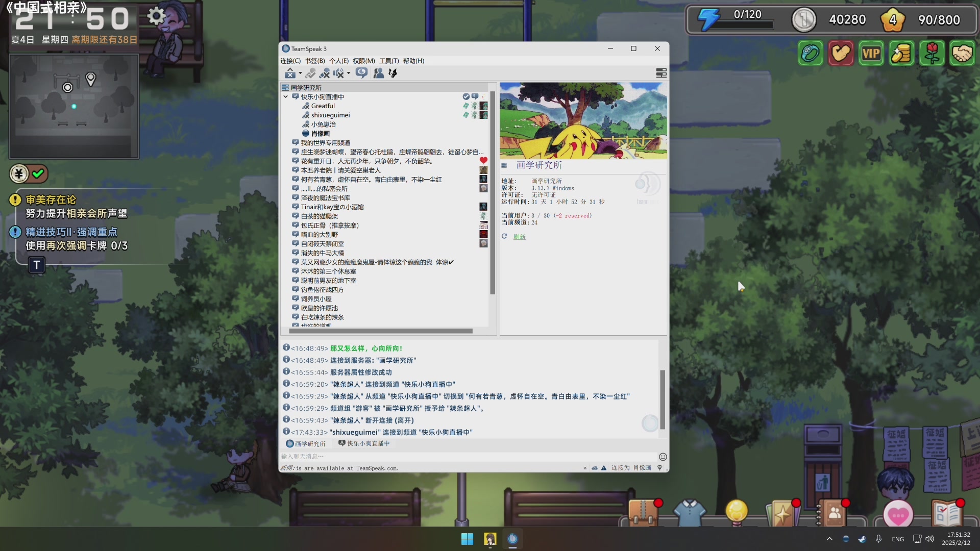Click the wolf-shaped toolbar icon in TeamSpeak
The image size is (980, 551).
click(393, 73)
